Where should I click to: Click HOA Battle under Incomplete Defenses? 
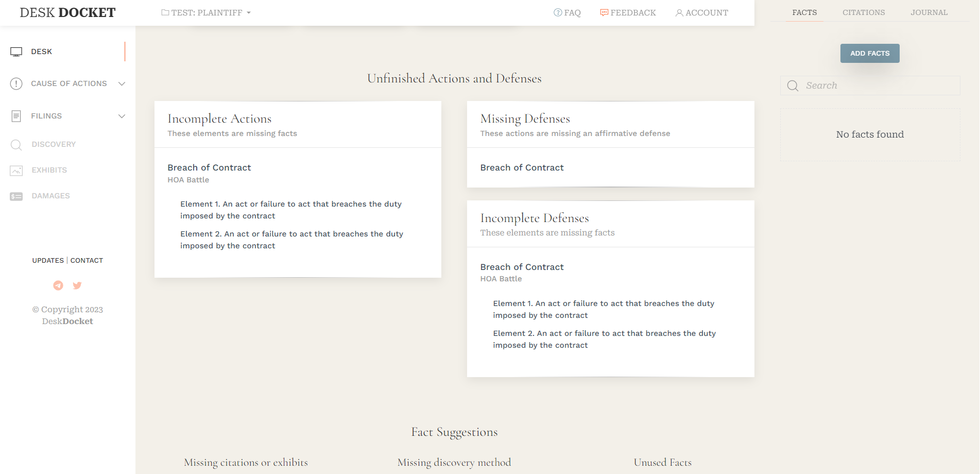pyautogui.click(x=501, y=279)
